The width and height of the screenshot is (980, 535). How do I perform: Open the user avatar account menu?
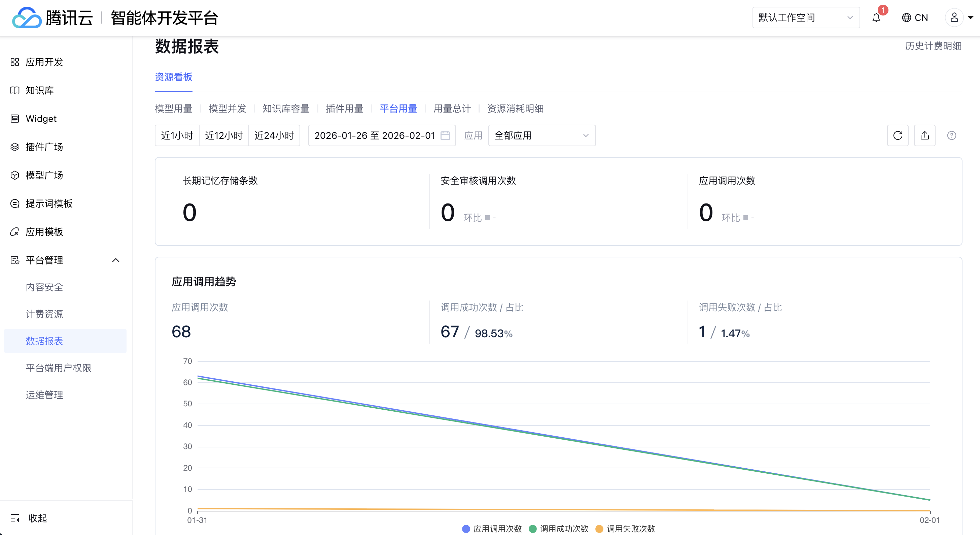point(954,18)
